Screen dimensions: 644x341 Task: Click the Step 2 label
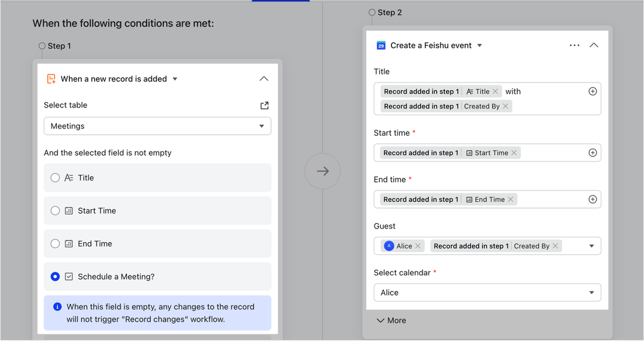(x=390, y=13)
